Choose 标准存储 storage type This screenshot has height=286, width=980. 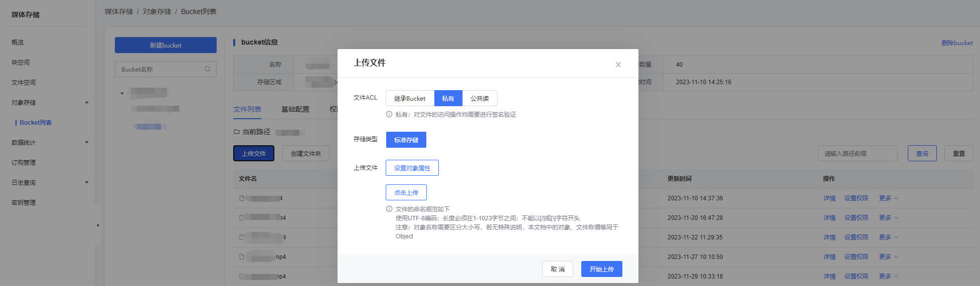pos(406,140)
